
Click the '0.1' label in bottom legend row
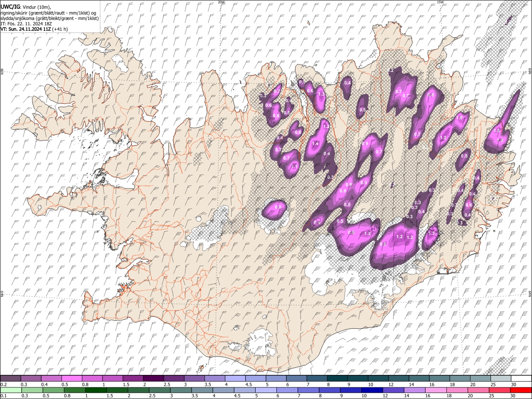[x=3, y=396]
